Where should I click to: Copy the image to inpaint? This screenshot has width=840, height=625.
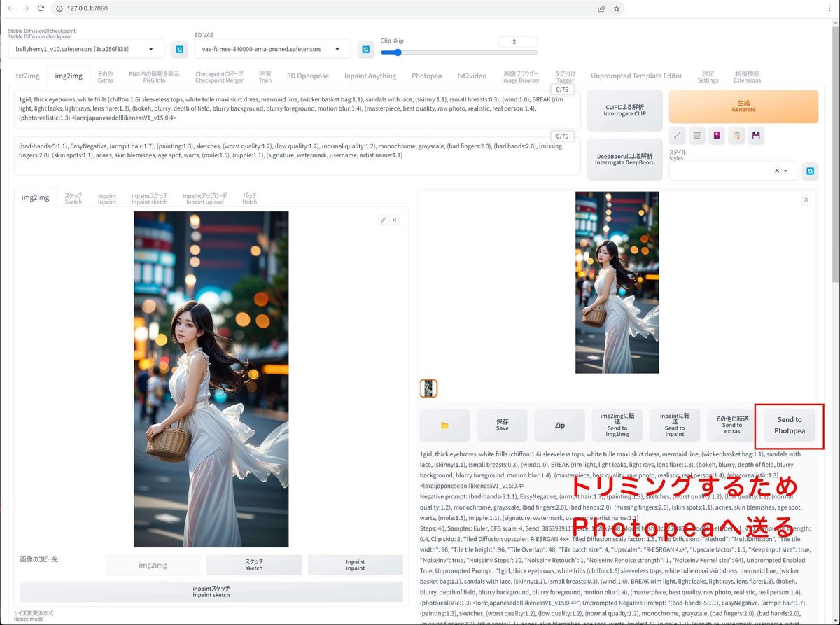point(355,565)
